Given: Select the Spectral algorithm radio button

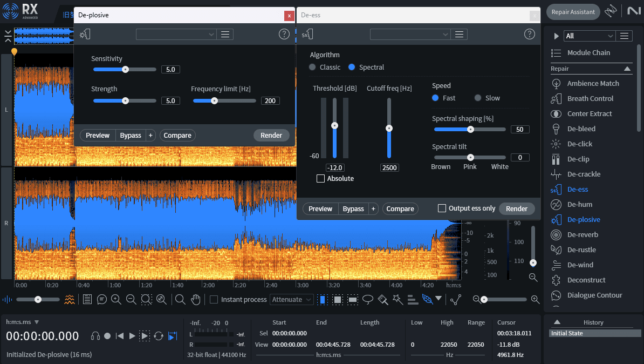Looking at the screenshot, I should (x=352, y=67).
